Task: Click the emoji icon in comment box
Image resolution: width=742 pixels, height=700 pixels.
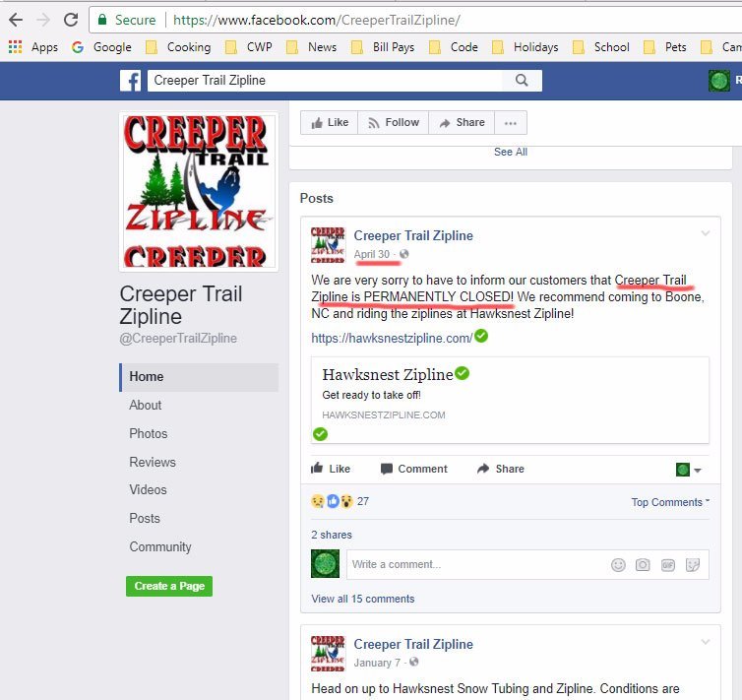Action: pyautogui.click(x=618, y=565)
